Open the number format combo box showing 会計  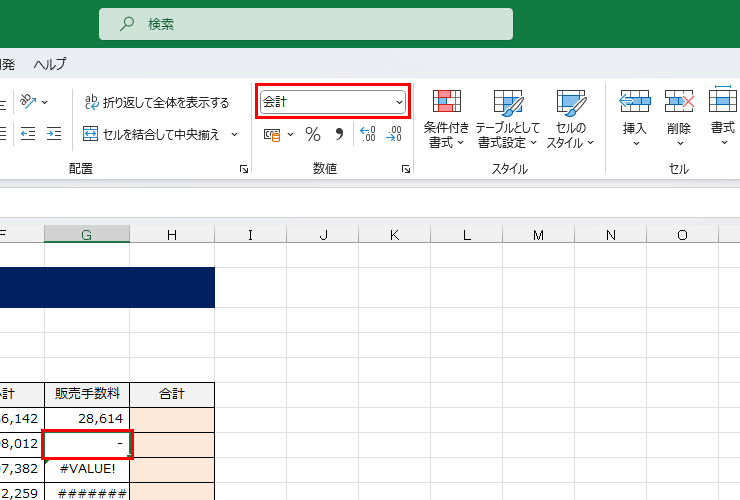click(x=332, y=102)
